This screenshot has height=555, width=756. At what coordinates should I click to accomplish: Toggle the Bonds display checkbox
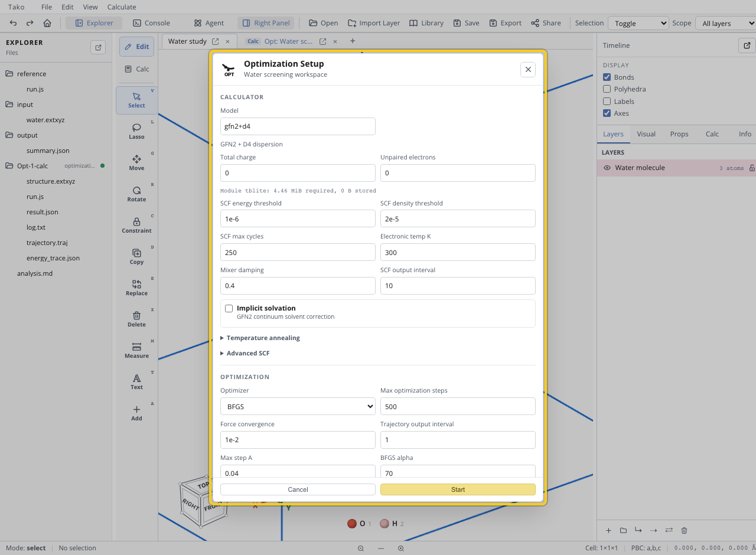tap(607, 77)
